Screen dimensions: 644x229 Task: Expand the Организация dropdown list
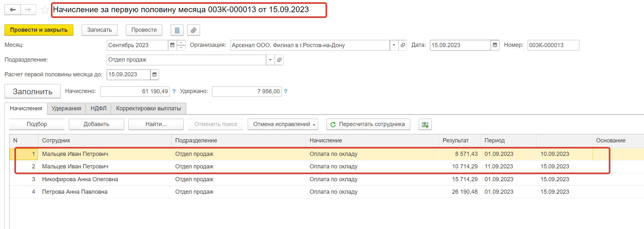[394, 45]
